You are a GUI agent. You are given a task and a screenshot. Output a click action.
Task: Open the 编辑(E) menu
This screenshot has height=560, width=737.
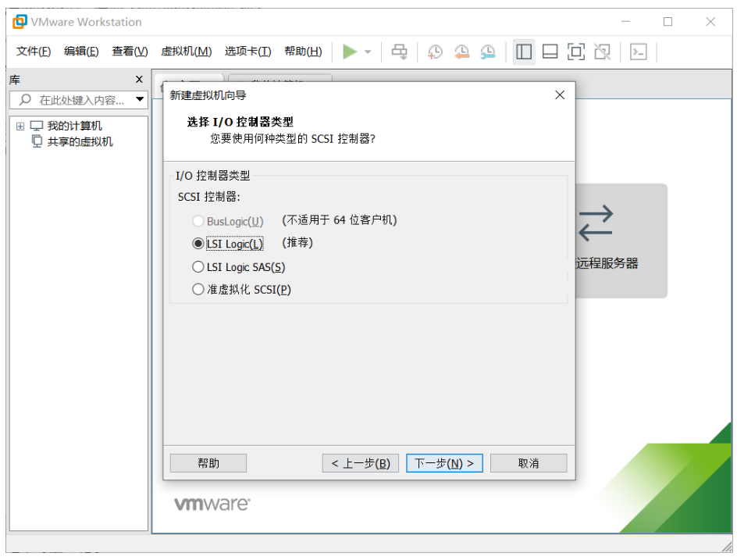point(81,52)
